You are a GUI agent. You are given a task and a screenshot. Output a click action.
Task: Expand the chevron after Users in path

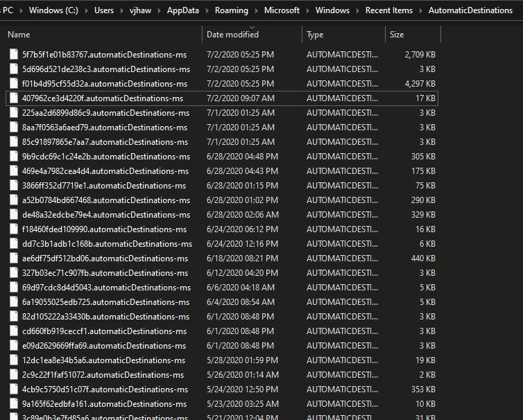(122, 10)
